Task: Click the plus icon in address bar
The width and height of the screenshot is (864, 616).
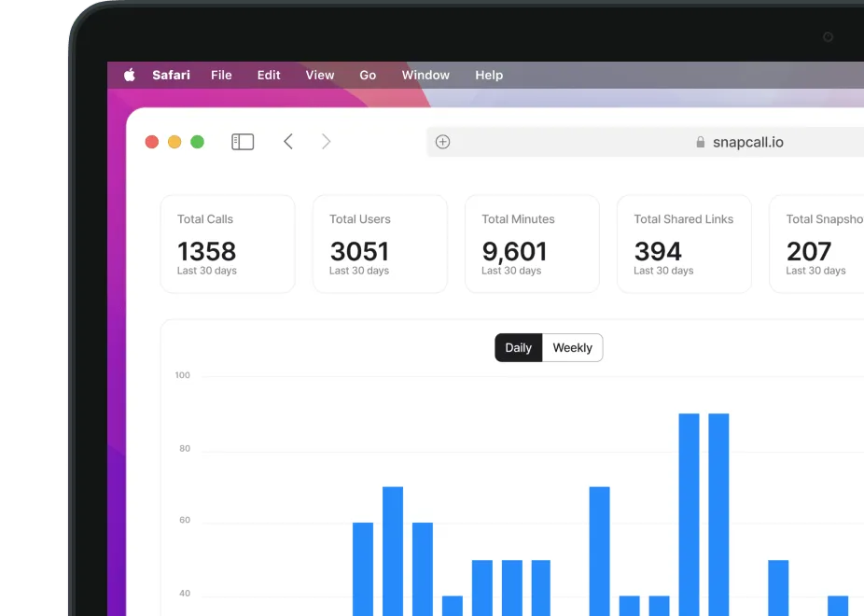Action: click(x=442, y=142)
